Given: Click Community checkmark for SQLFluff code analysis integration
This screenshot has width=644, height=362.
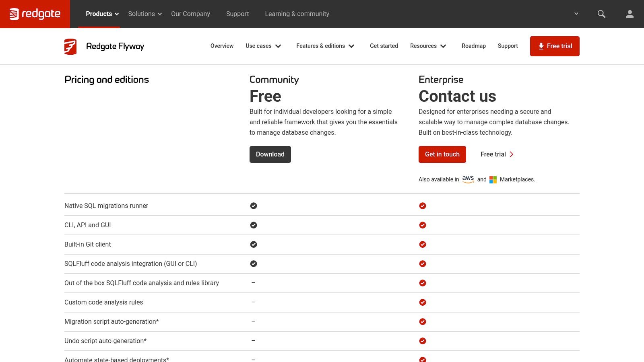Looking at the screenshot, I should pyautogui.click(x=254, y=264).
